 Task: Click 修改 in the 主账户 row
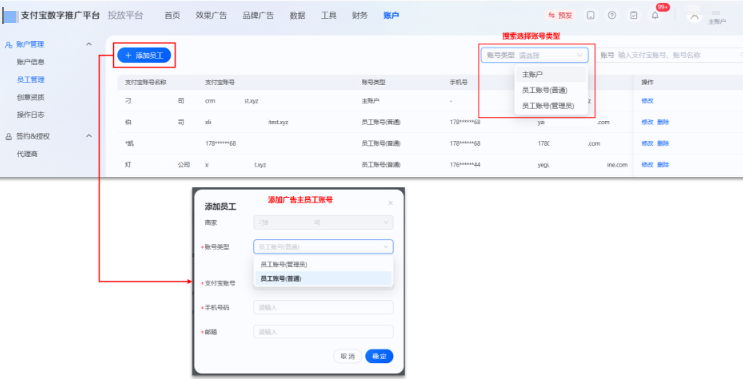pos(647,101)
